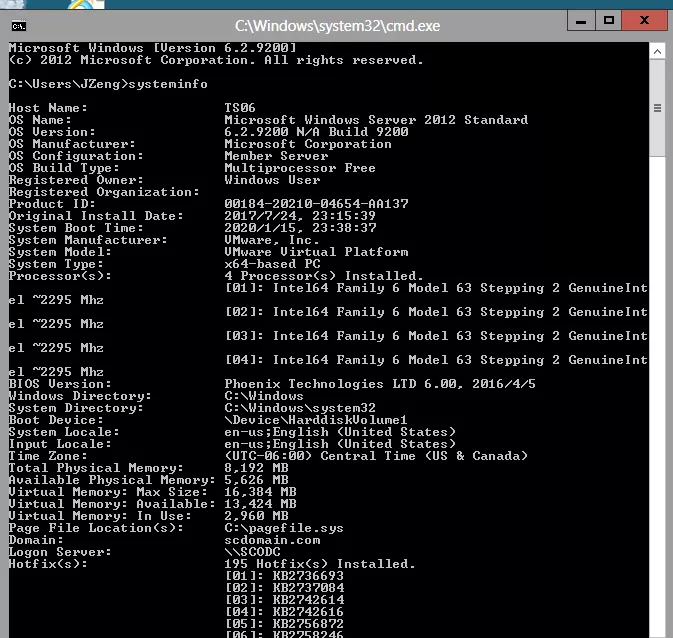Click the Total Physical Memory value
673x638 pixels.
click(256, 468)
